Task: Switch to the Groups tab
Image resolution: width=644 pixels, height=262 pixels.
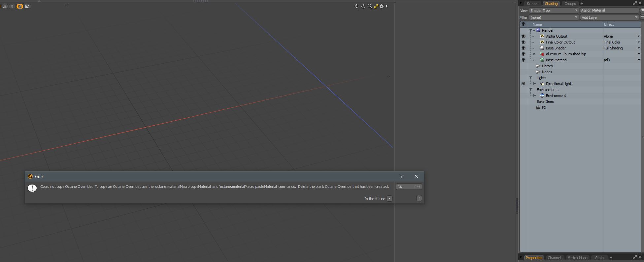Action: (570, 4)
